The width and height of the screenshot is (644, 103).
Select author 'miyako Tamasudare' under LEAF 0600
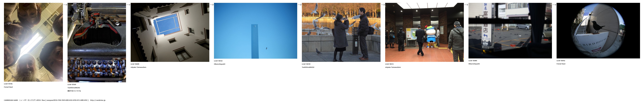click(138, 67)
